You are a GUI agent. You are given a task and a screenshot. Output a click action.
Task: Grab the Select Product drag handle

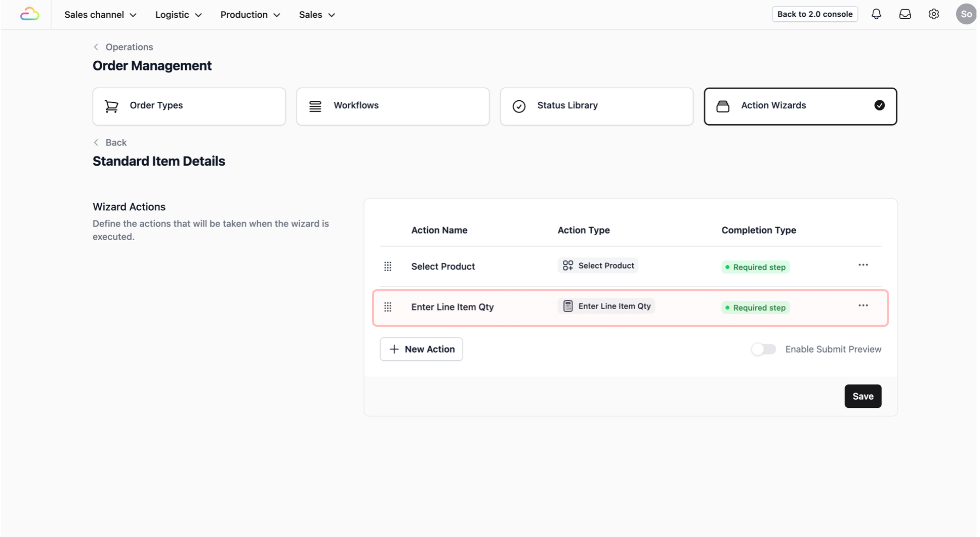[x=388, y=266]
